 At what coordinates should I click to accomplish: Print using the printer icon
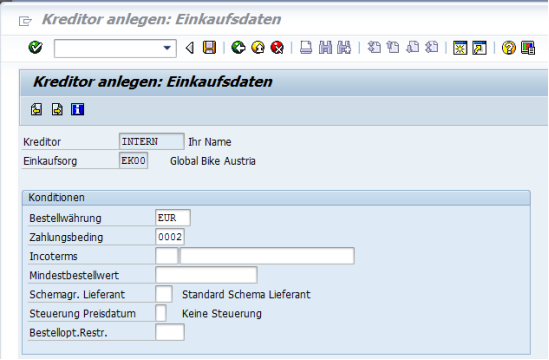point(306,47)
